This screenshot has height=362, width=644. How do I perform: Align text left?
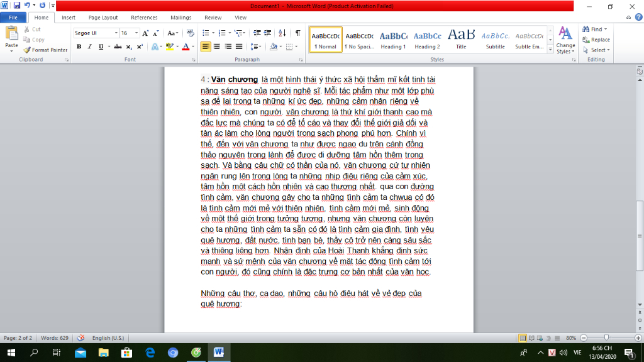[206, 47]
